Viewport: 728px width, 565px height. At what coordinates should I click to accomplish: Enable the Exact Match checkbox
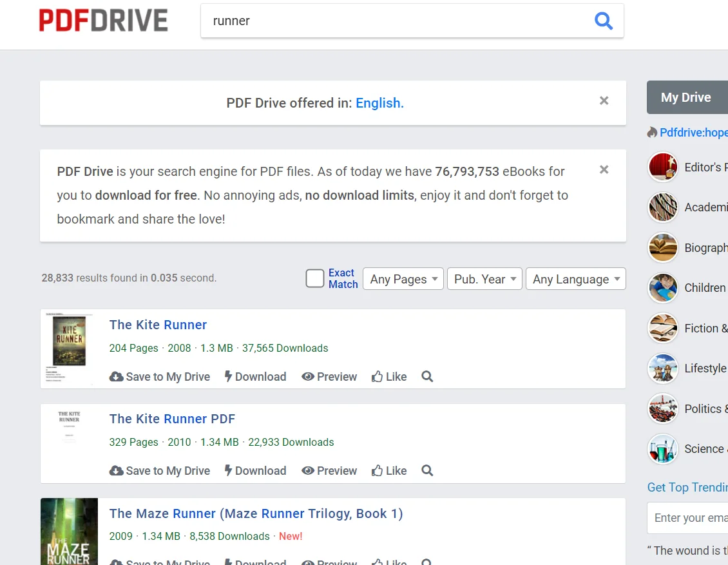coord(315,278)
